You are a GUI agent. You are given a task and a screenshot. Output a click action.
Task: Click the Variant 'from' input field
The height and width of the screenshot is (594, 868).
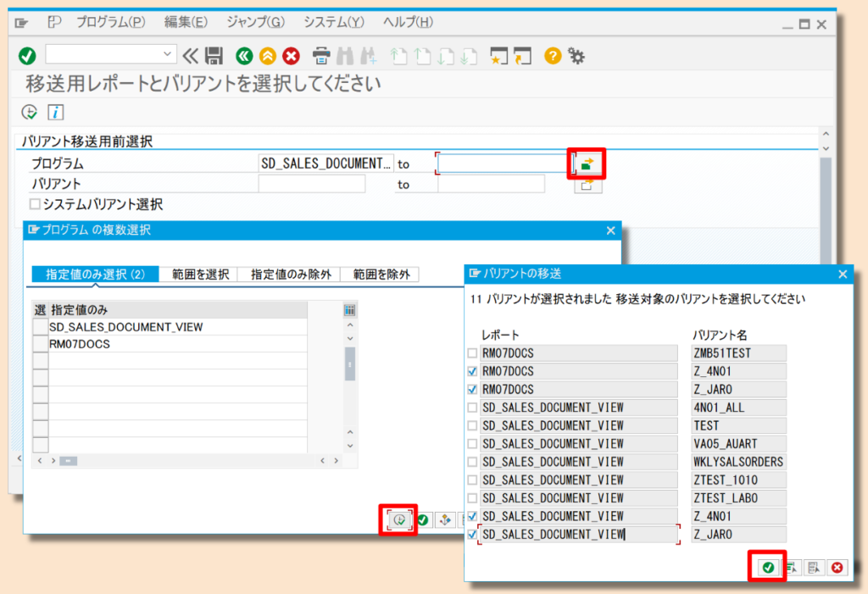(x=312, y=185)
